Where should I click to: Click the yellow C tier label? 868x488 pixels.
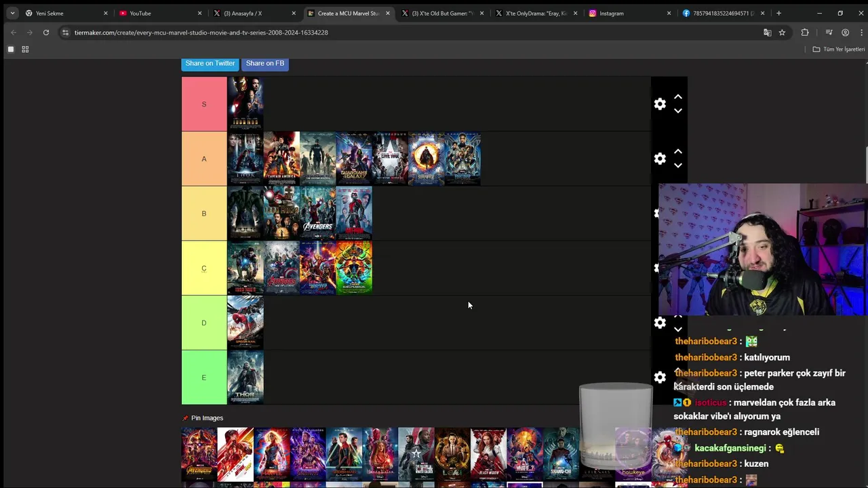(204, 268)
